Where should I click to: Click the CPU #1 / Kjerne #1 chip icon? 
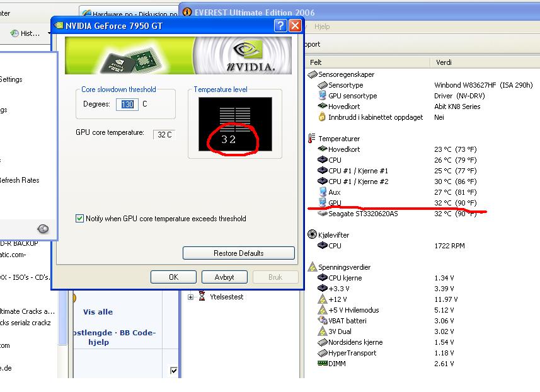323,170
